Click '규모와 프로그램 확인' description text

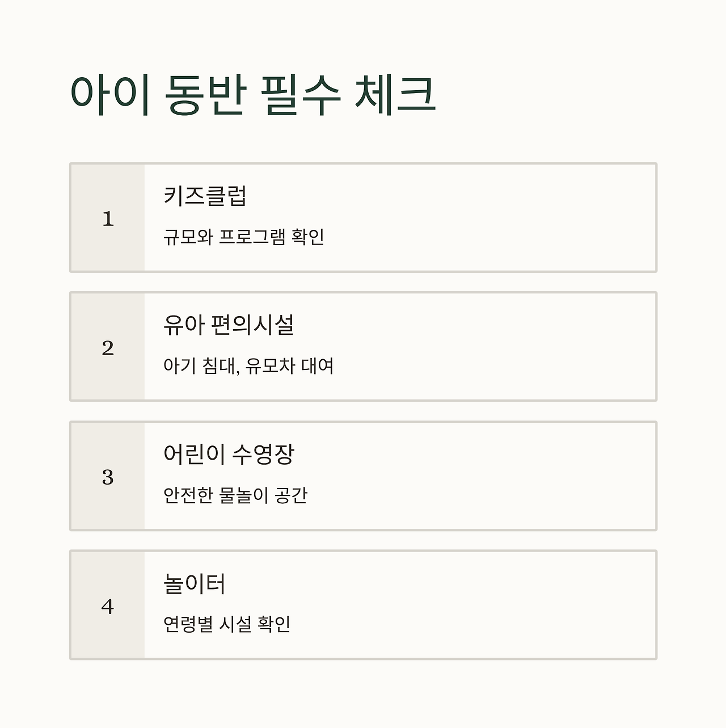[x=243, y=237]
